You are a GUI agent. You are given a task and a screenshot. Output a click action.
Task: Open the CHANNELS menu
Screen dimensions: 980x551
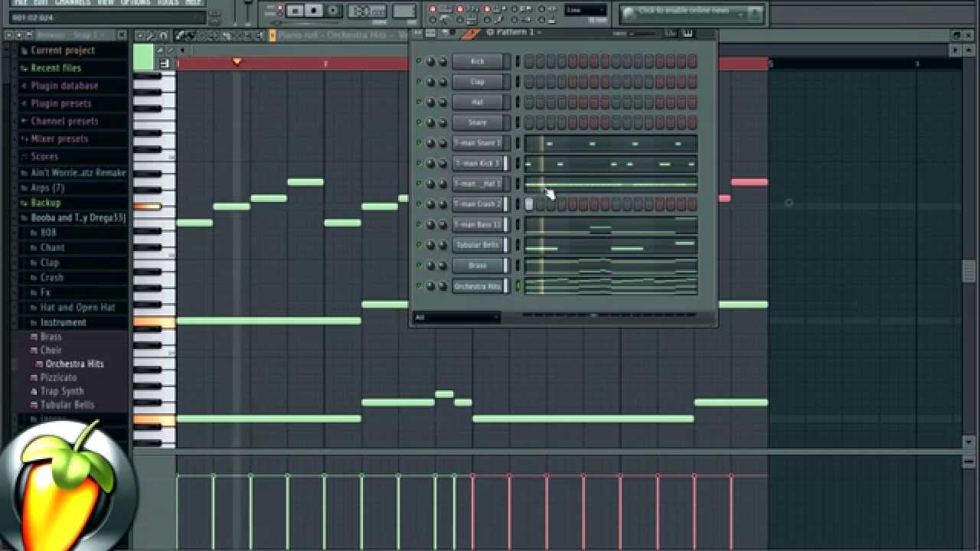point(73,2)
